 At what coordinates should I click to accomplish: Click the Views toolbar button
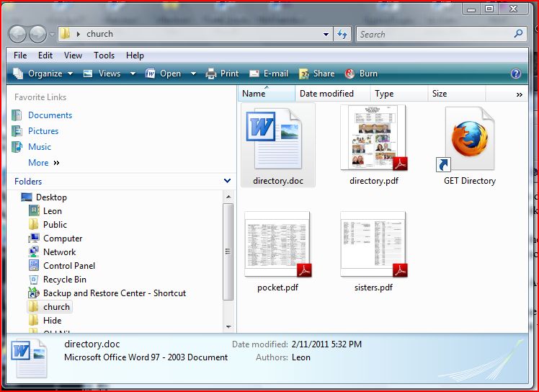pos(102,73)
